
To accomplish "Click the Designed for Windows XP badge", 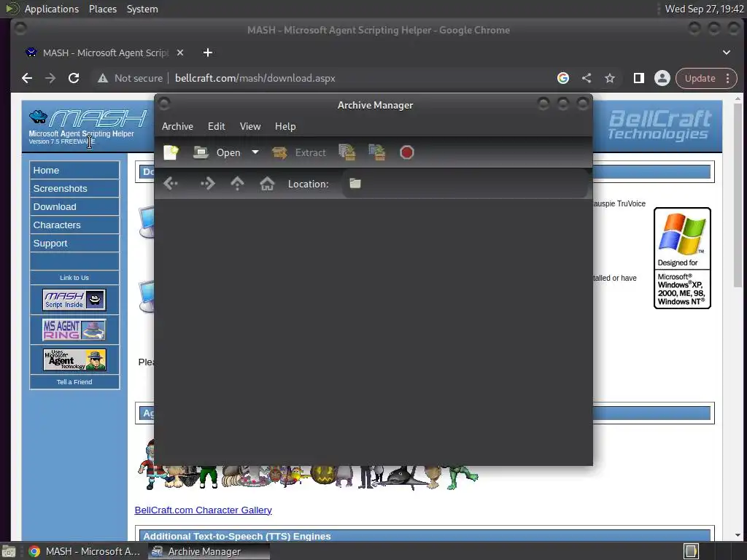I will [682, 258].
